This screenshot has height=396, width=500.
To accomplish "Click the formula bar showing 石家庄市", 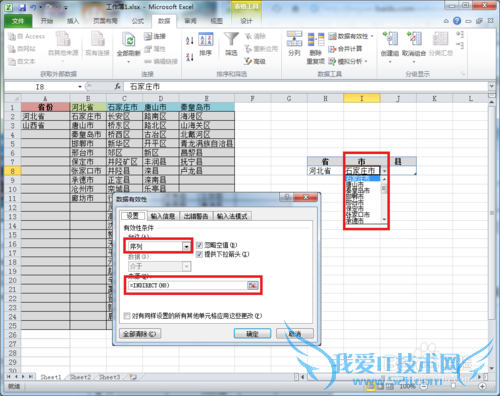I will click(305, 87).
